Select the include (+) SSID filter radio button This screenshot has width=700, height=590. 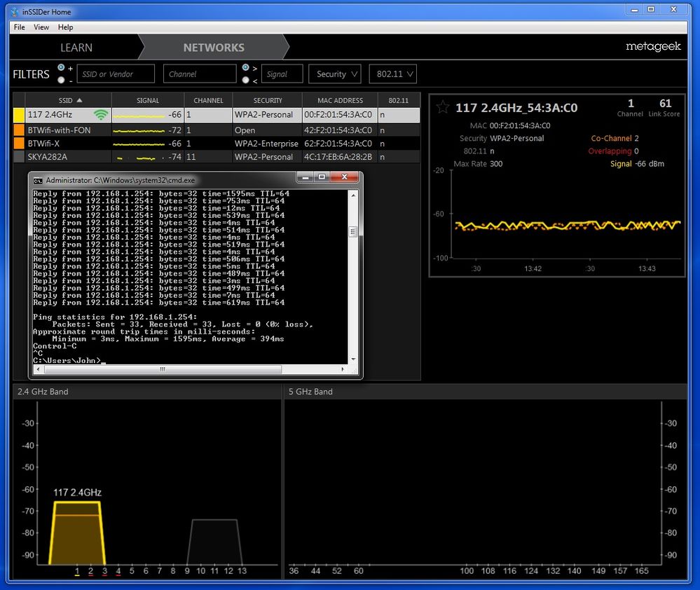coord(61,67)
